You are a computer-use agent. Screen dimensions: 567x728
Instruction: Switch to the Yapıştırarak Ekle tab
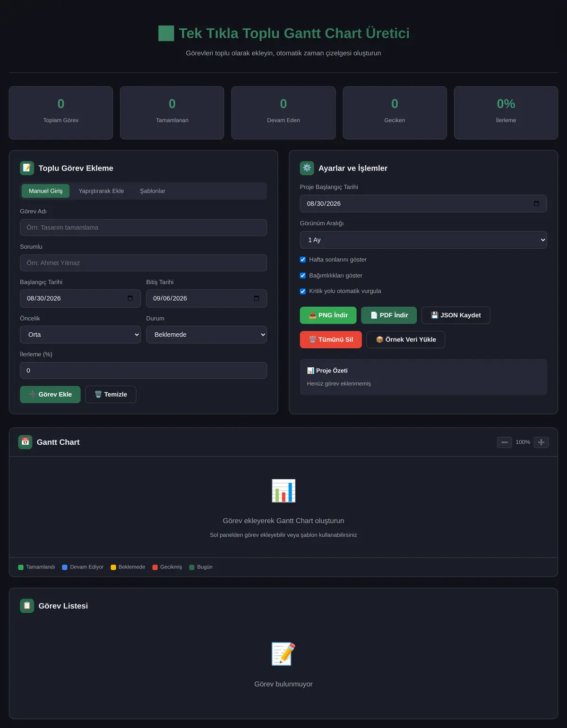(x=101, y=191)
